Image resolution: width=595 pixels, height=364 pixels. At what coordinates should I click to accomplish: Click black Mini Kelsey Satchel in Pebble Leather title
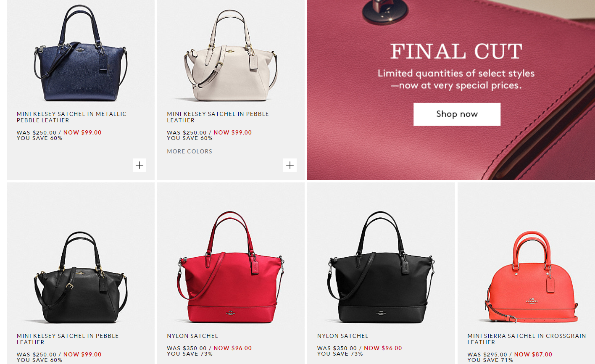(x=68, y=339)
